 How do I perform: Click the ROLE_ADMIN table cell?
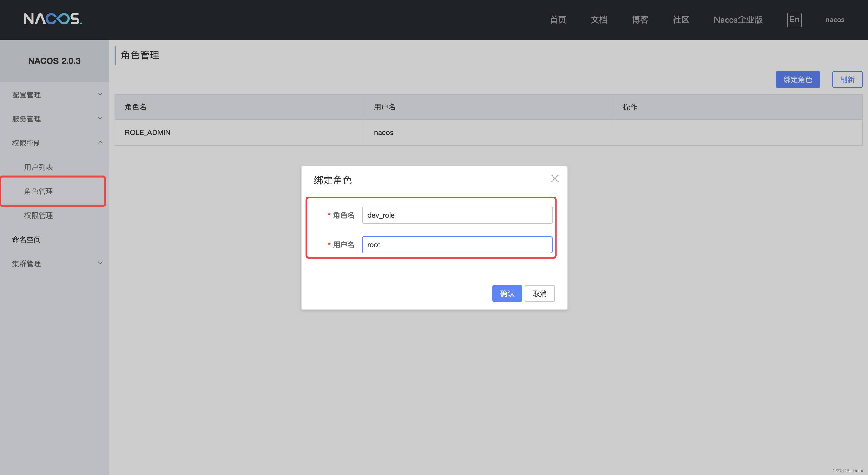tap(239, 132)
